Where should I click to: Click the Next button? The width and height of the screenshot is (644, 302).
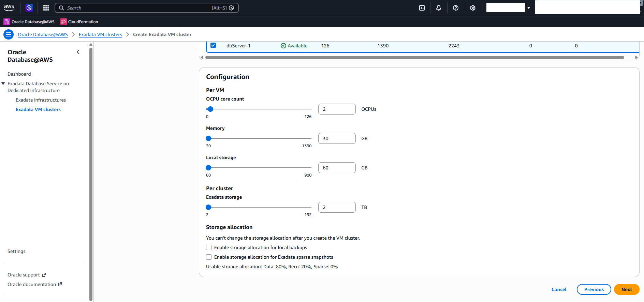(627, 289)
